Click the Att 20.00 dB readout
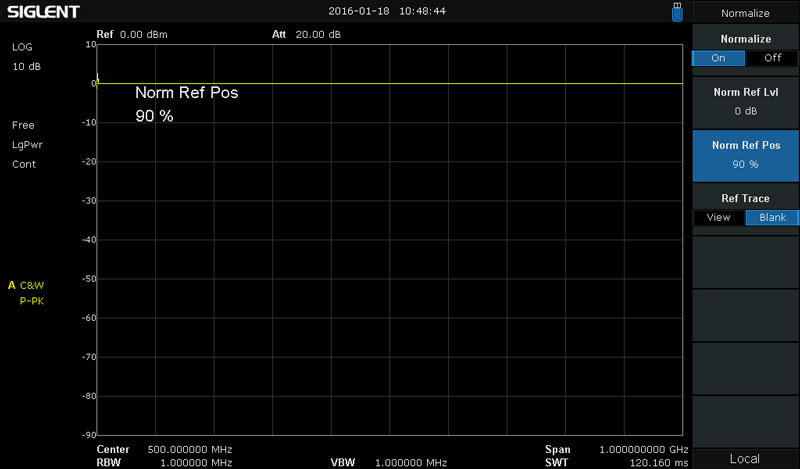This screenshot has width=800, height=469. click(306, 34)
